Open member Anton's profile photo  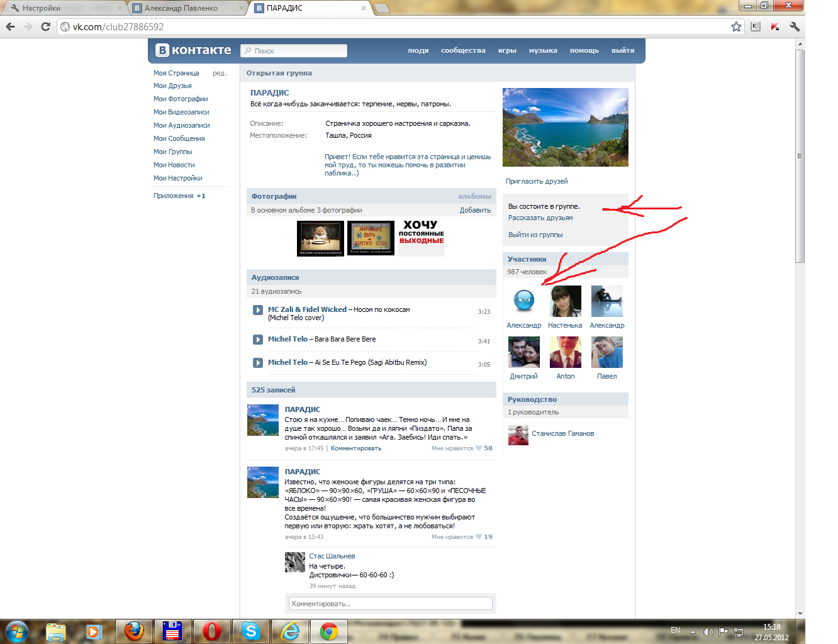coord(566,352)
